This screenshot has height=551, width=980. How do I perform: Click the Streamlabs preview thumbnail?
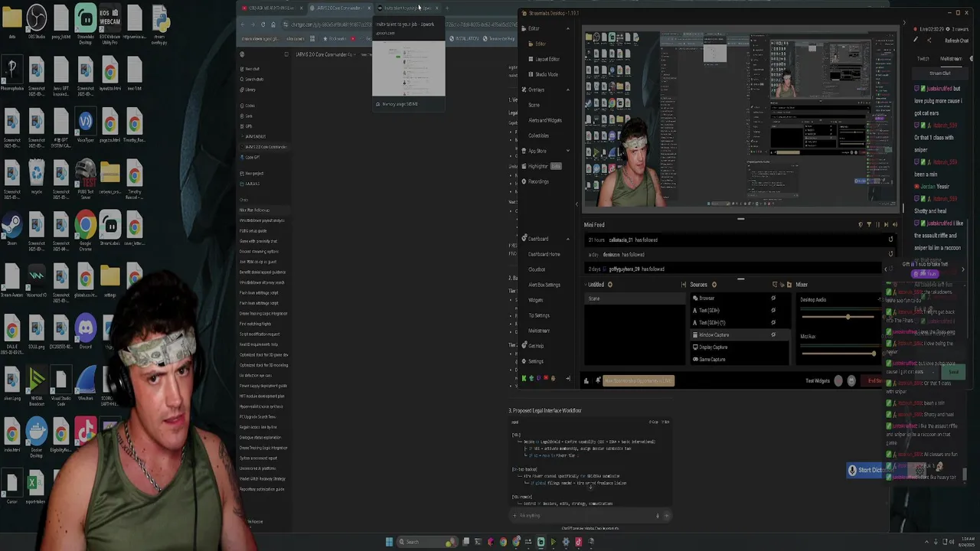pyautogui.click(x=740, y=119)
